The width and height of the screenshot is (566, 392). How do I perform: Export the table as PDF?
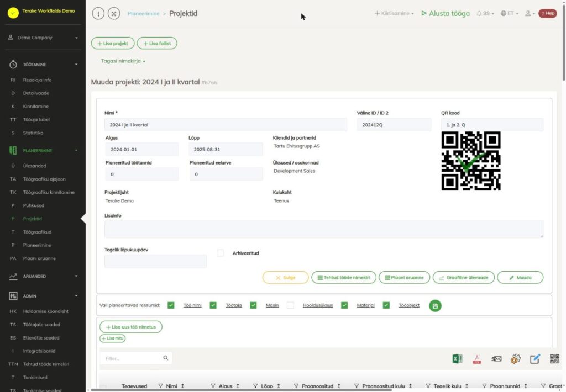pos(477,359)
